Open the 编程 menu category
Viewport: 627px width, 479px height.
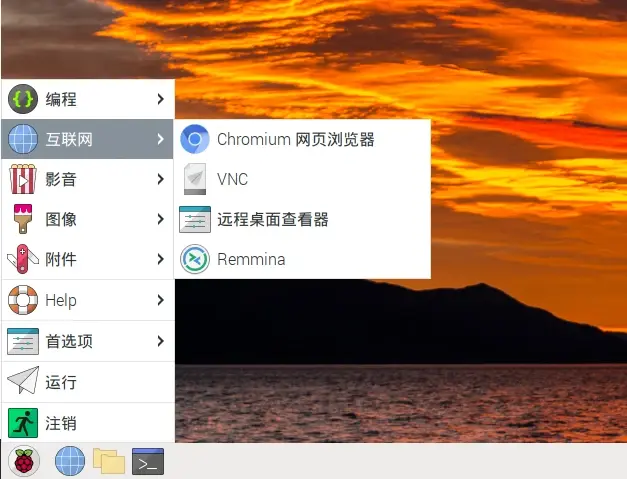pos(88,99)
